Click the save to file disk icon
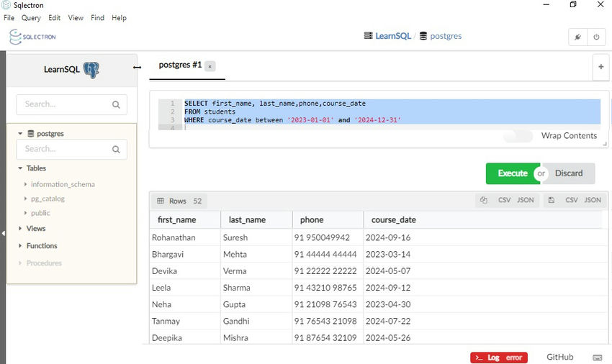Viewport: 612px width, 364px height. (x=551, y=200)
